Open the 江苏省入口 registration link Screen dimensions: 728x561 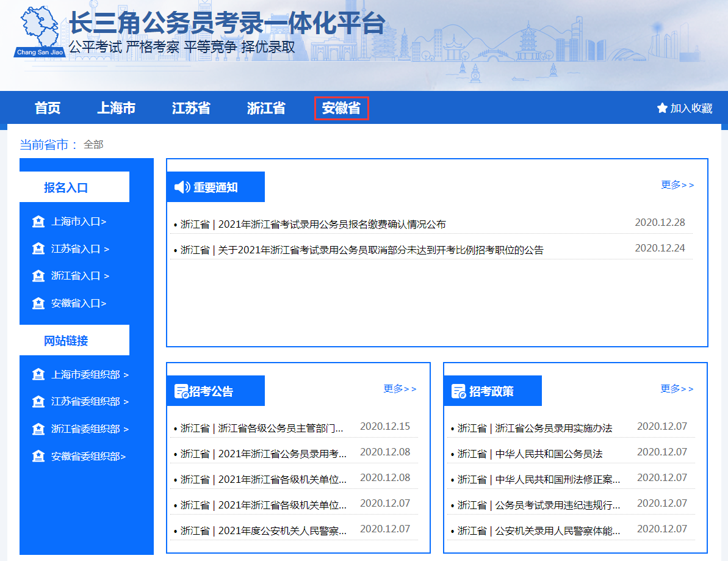point(80,249)
